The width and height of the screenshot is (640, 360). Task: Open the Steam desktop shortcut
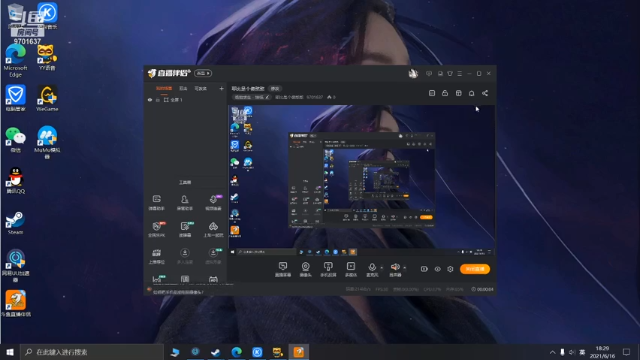(x=15, y=223)
